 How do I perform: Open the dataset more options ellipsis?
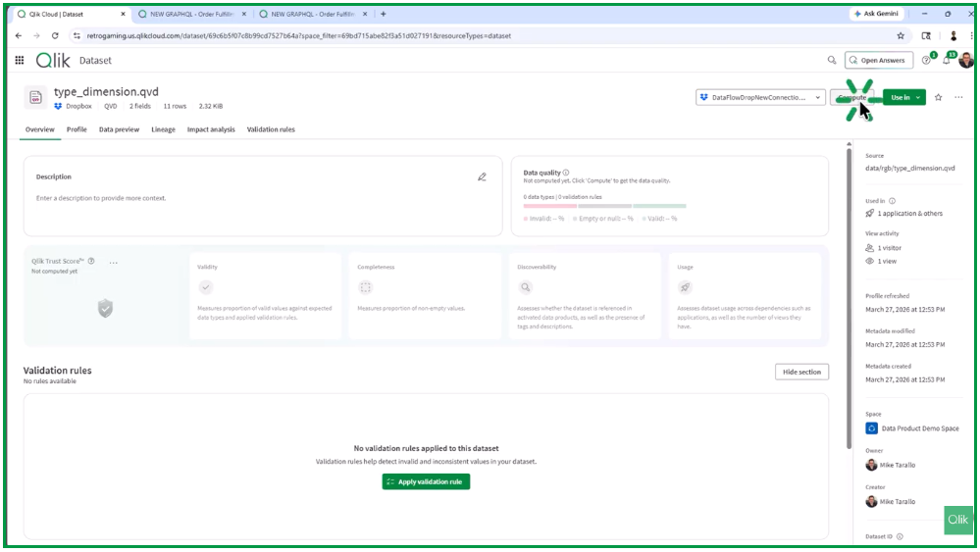958,98
